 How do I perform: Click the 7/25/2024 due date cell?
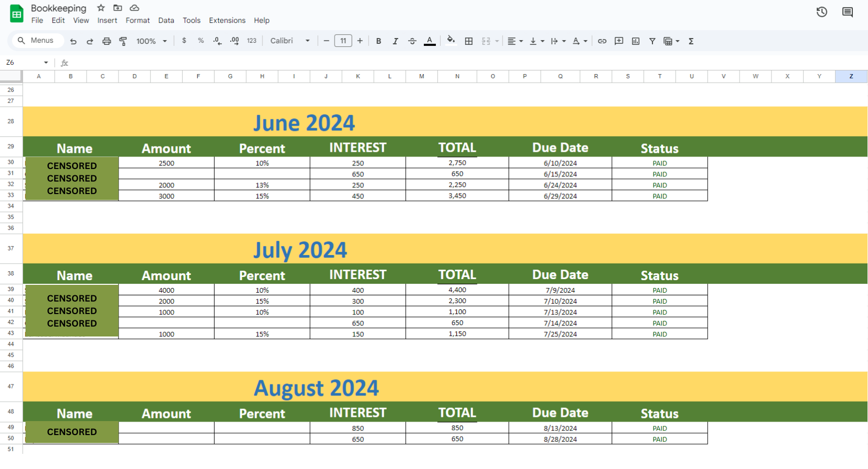(x=560, y=334)
